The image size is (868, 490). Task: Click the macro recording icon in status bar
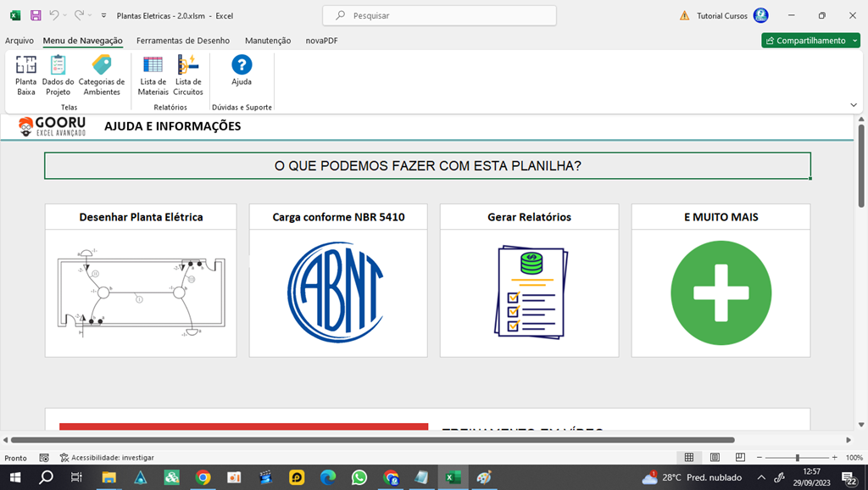[44, 458]
